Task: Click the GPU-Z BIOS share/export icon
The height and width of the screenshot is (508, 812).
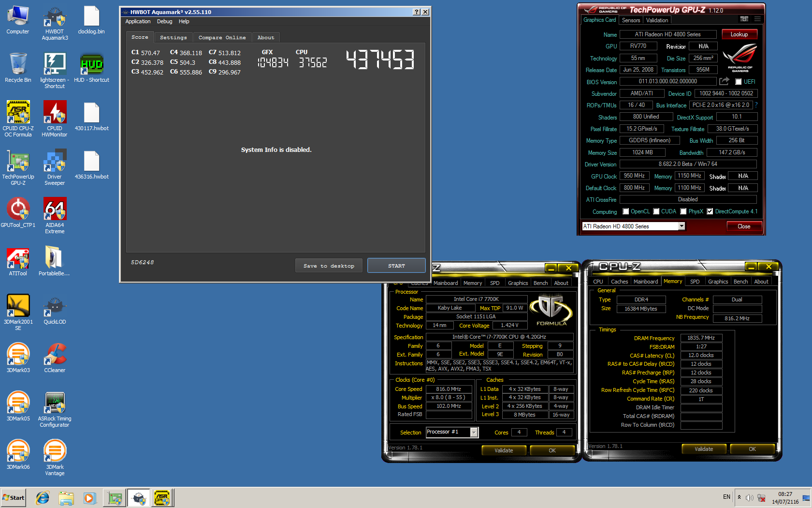Action: pyautogui.click(x=724, y=81)
